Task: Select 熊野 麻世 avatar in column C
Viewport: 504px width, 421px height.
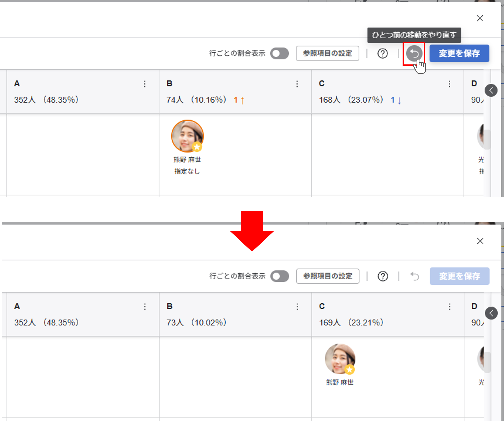Action: click(340, 359)
